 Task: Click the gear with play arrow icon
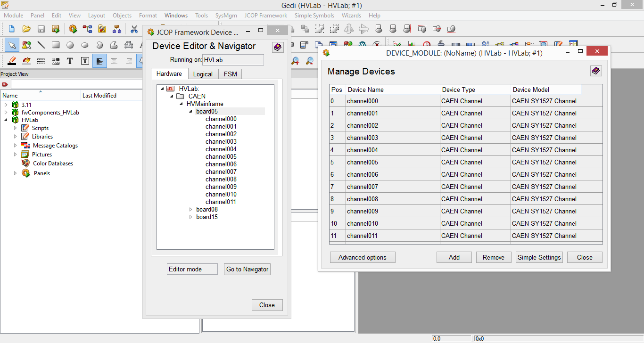tap(73, 29)
